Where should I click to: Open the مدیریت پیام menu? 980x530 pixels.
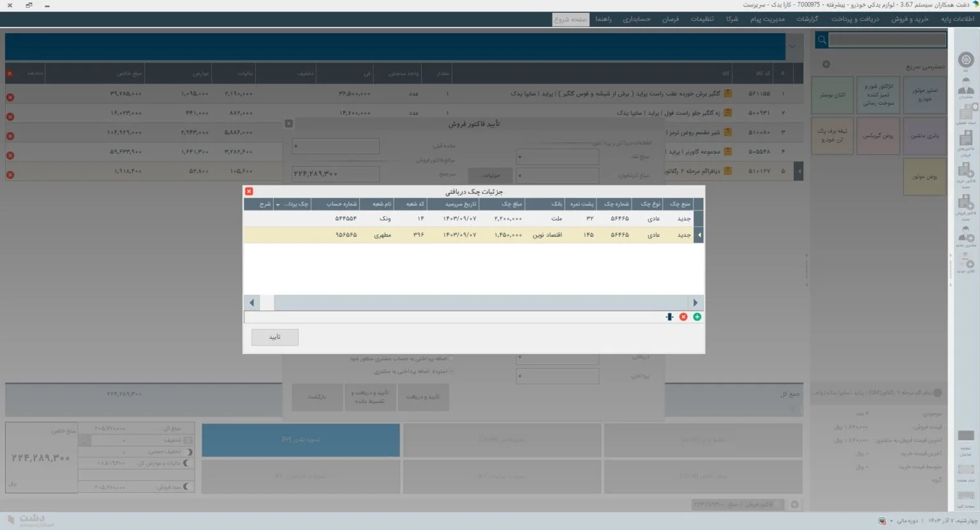768,19
